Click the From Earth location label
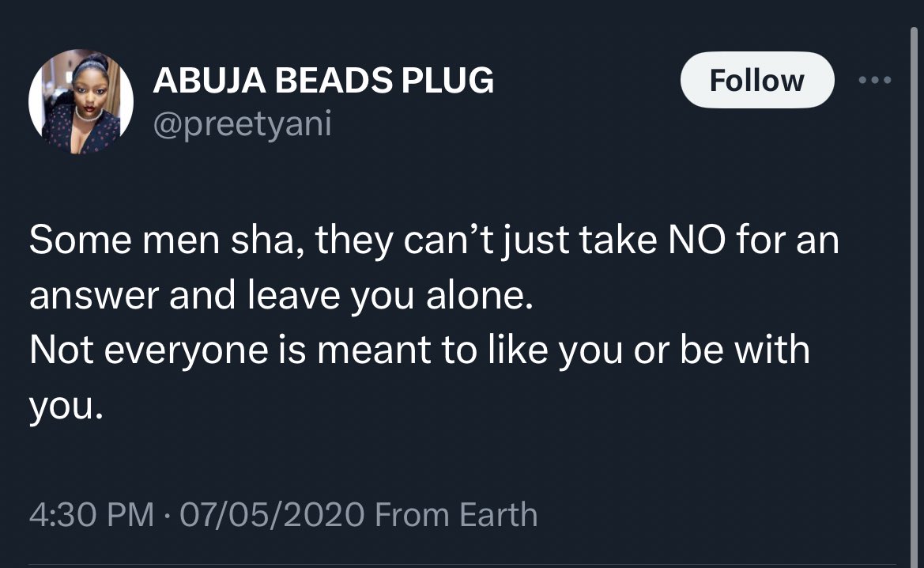 (456, 515)
